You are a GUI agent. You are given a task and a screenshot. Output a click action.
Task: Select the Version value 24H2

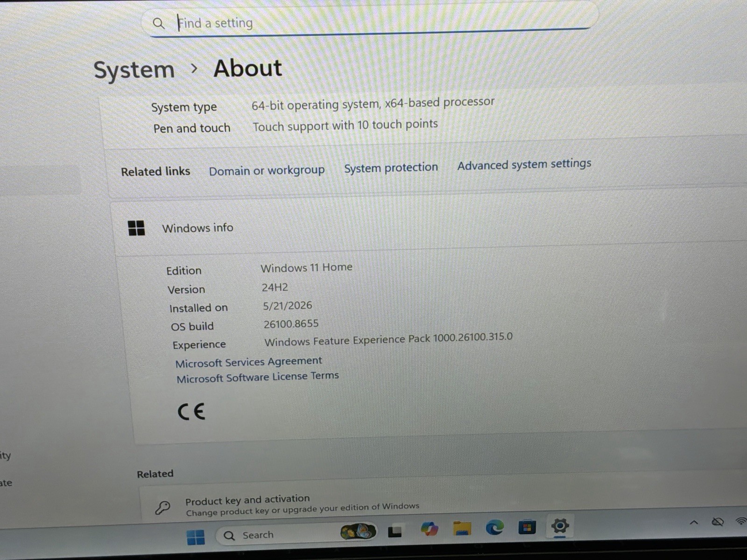tap(275, 287)
